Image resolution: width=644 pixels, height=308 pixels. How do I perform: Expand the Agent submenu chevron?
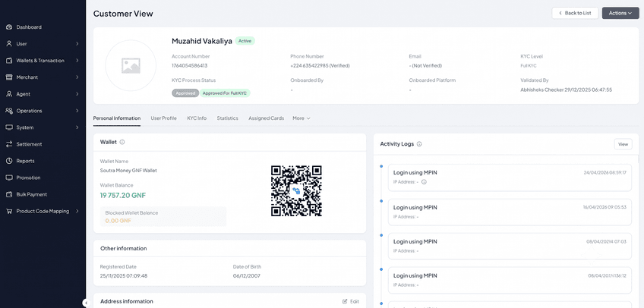pos(77,94)
